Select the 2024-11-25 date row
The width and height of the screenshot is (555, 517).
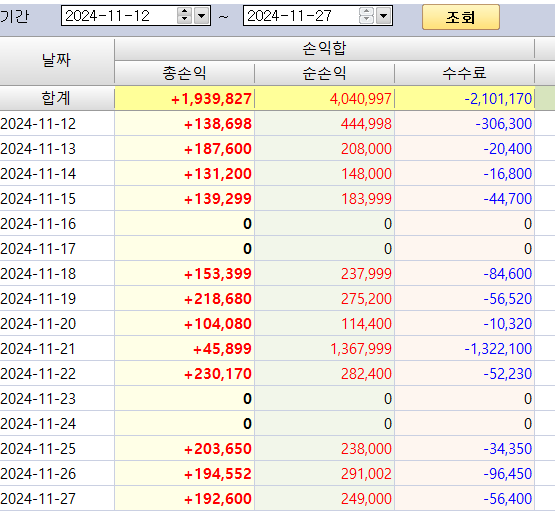[x=57, y=449]
